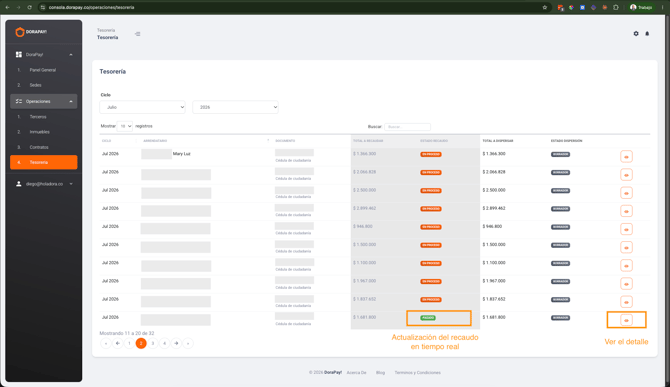Click the Mostrando 11 a 20 de 32 text

tap(127, 333)
